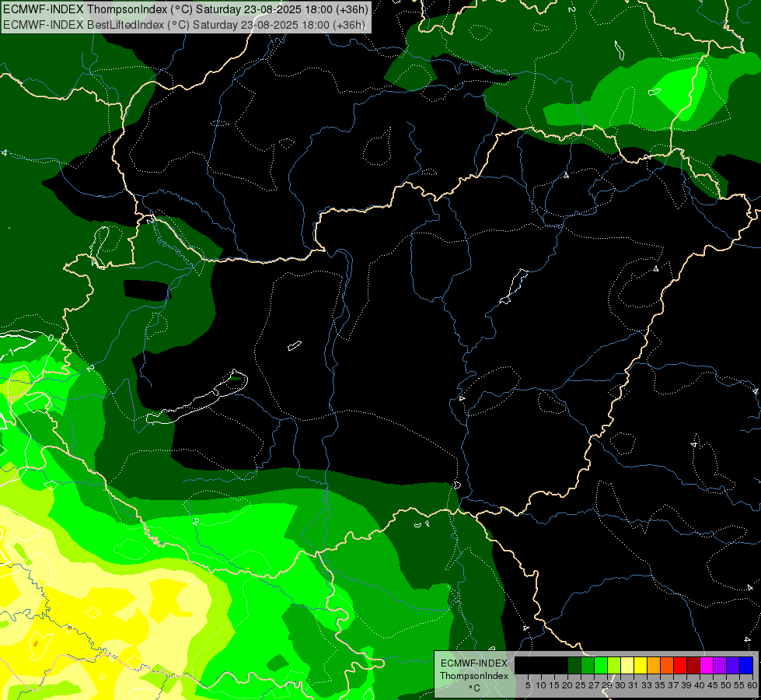The image size is (761, 700).
Task: Click legend scale value '50'
Action: [x=725, y=685]
